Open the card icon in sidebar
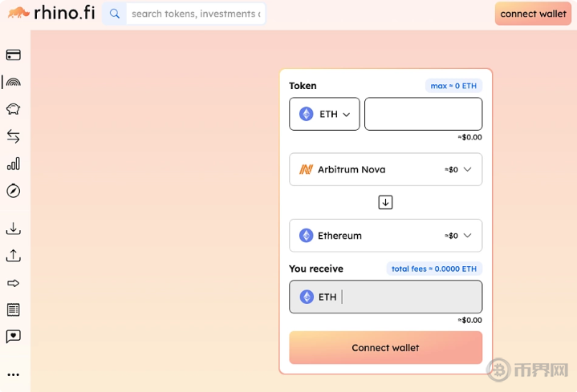Screen dimensions: 577x392 pos(13,55)
